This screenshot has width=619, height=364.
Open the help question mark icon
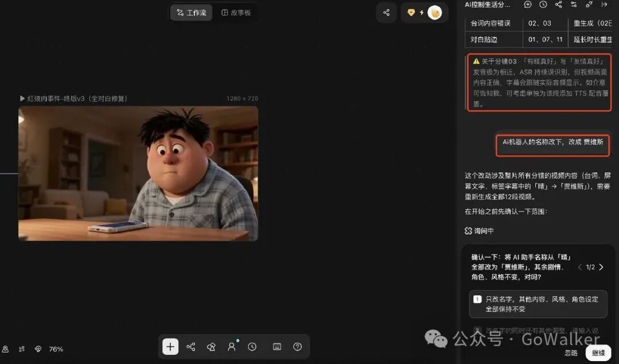pyautogui.click(x=297, y=347)
